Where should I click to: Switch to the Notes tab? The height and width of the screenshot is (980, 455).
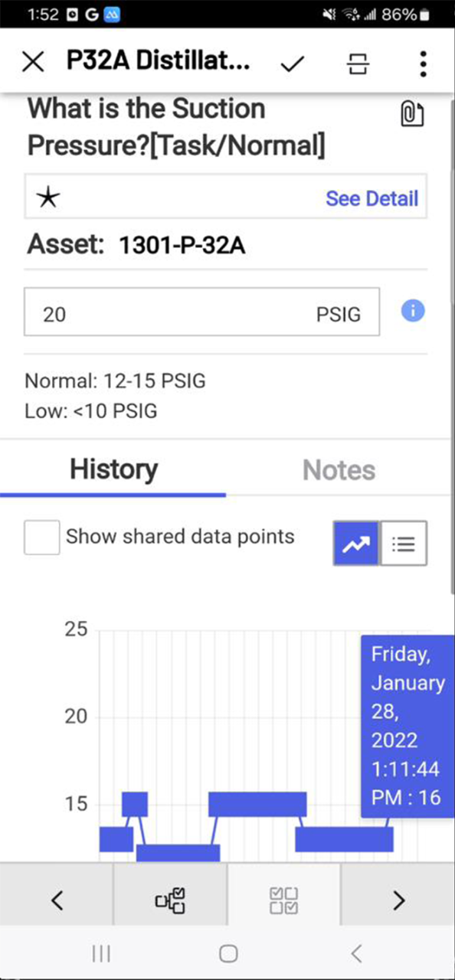point(339,469)
